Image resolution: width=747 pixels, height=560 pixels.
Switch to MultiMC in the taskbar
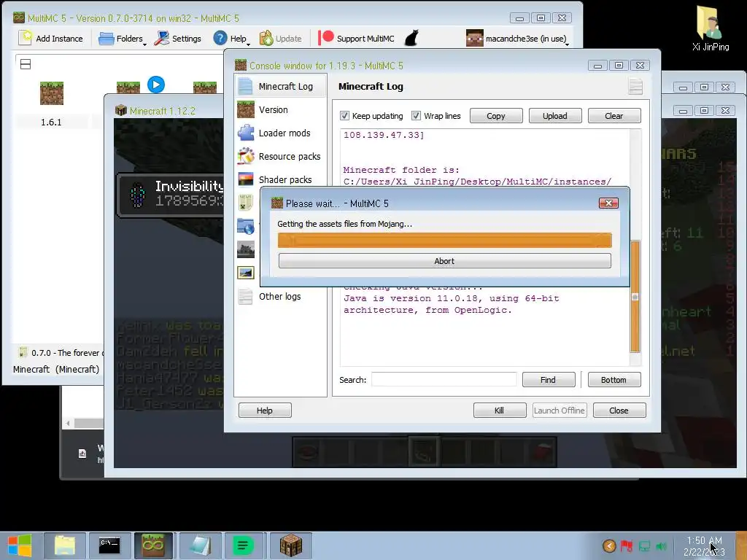[153, 545]
